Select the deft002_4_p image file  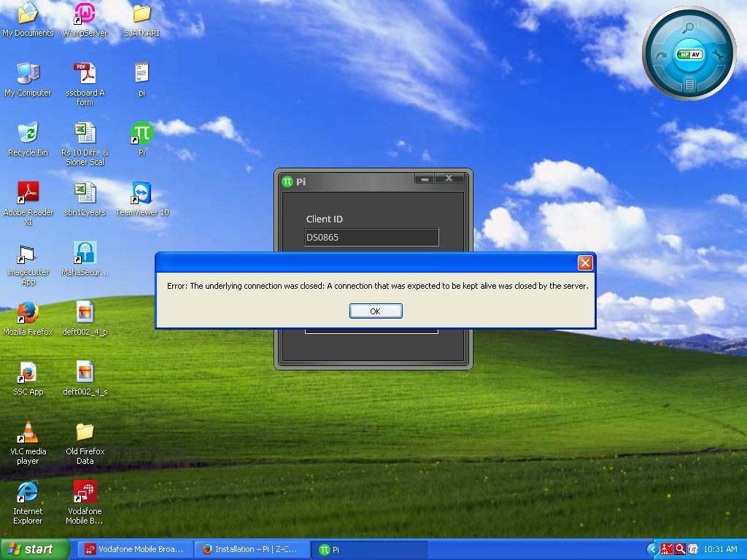coord(85,319)
